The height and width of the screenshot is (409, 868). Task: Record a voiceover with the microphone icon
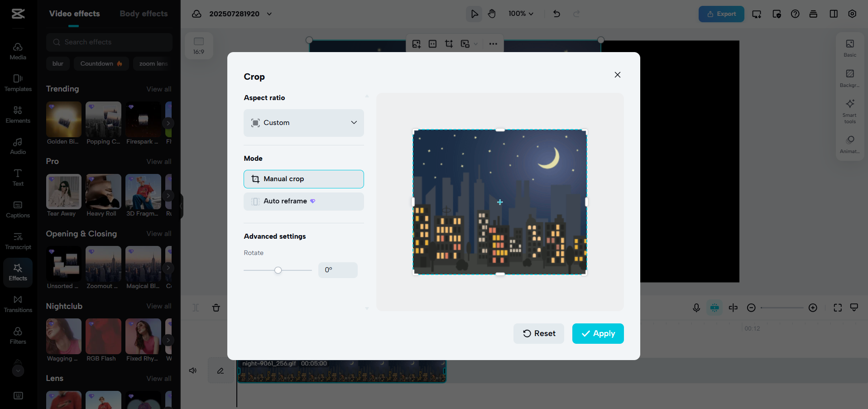coord(696,308)
